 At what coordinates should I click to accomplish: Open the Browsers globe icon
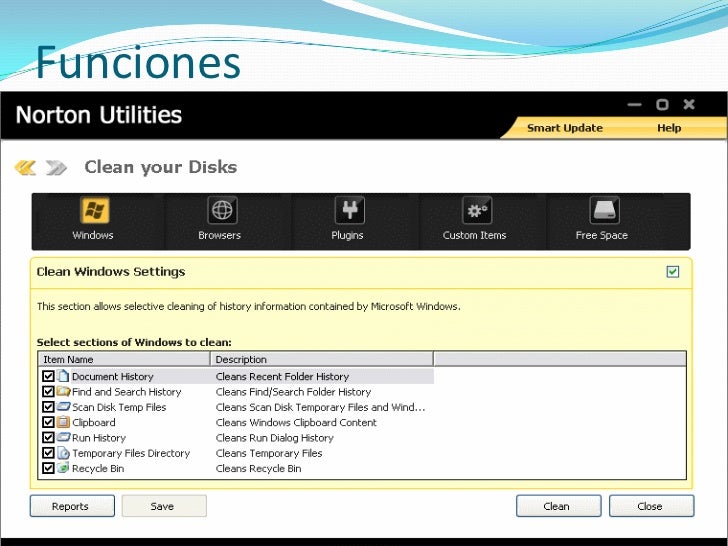pyautogui.click(x=222, y=210)
